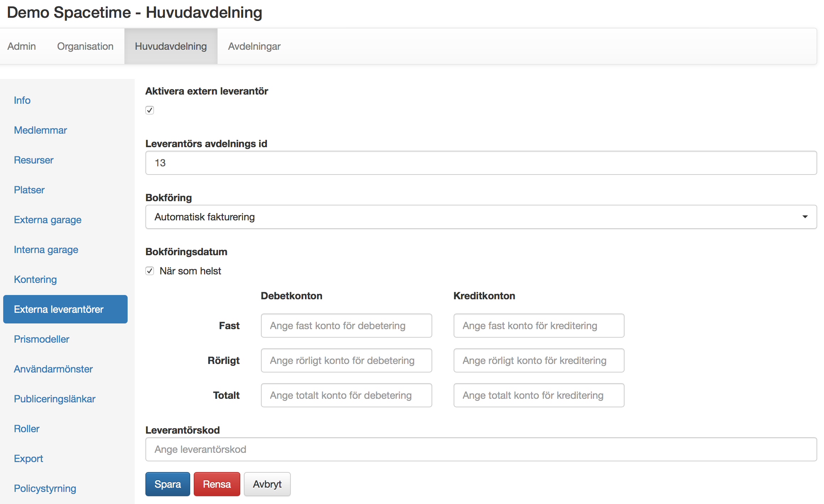Screen dimensions: 824x504
Task: Open the Bokföring dropdown
Action: (x=481, y=217)
